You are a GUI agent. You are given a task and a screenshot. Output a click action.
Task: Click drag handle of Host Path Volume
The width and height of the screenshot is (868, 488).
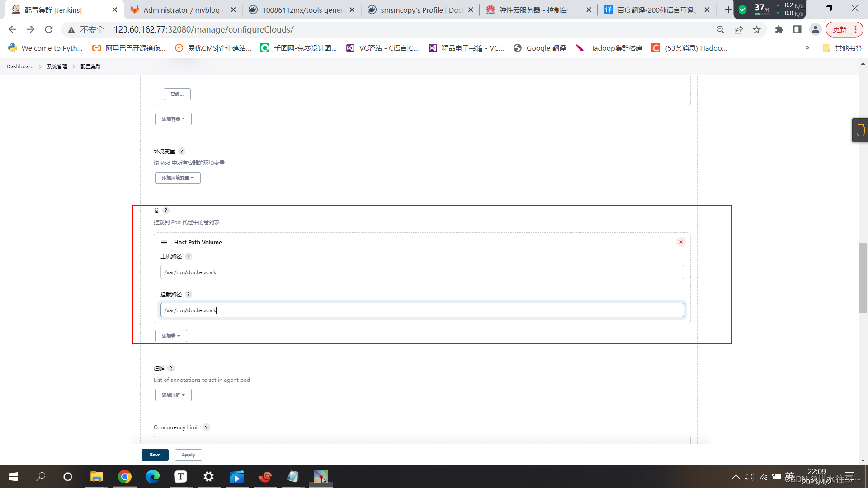coord(164,243)
